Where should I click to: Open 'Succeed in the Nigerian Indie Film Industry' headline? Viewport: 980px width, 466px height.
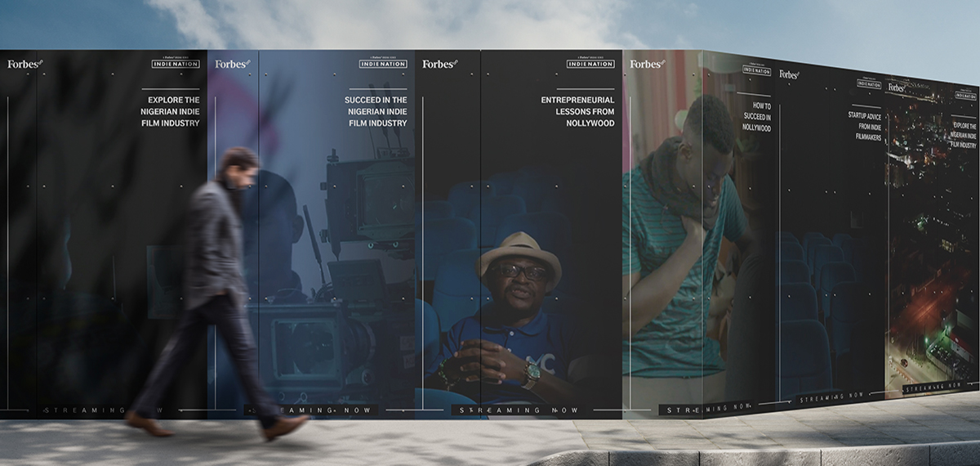click(x=376, y=112)
